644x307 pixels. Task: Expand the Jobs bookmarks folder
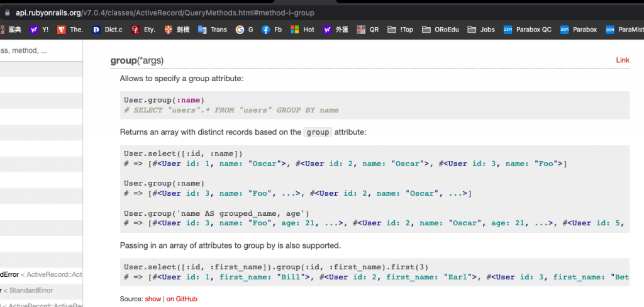(x=481, y=30)
